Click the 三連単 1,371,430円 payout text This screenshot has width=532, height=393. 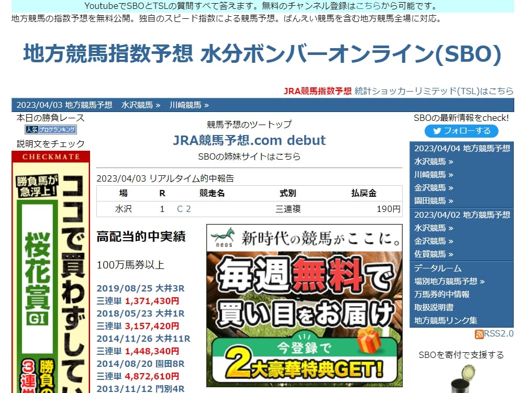pyautogui.click(x=138, y=301)
